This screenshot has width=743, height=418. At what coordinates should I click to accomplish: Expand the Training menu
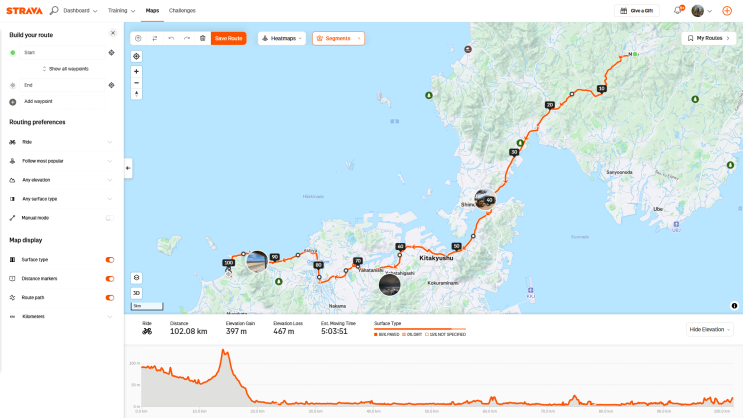pos(121,10)
